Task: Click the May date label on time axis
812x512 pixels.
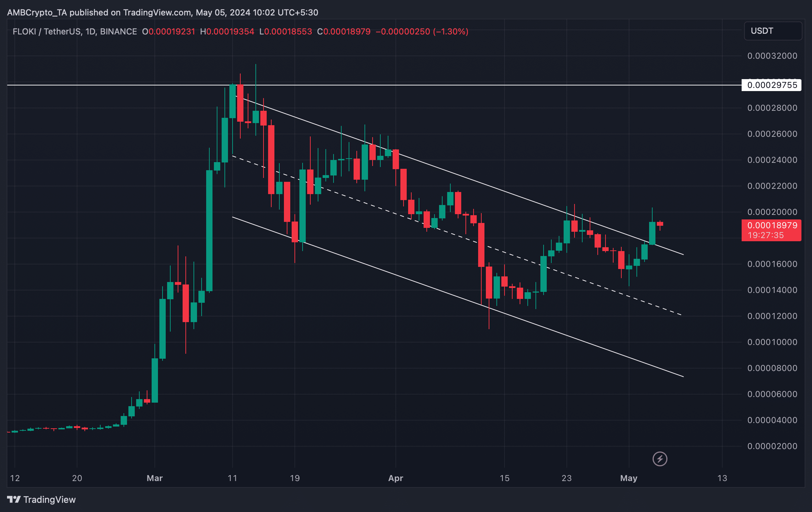Action: pos(629,478)
